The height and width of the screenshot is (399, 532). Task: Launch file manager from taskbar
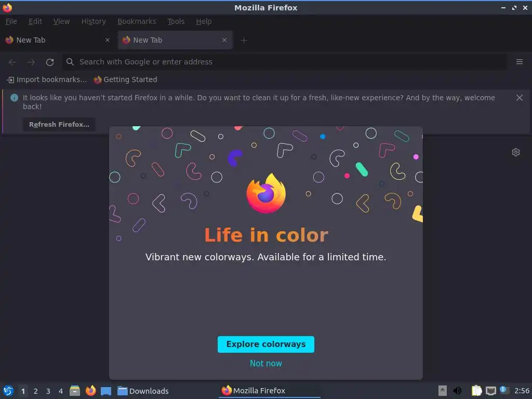pos(75,391)
